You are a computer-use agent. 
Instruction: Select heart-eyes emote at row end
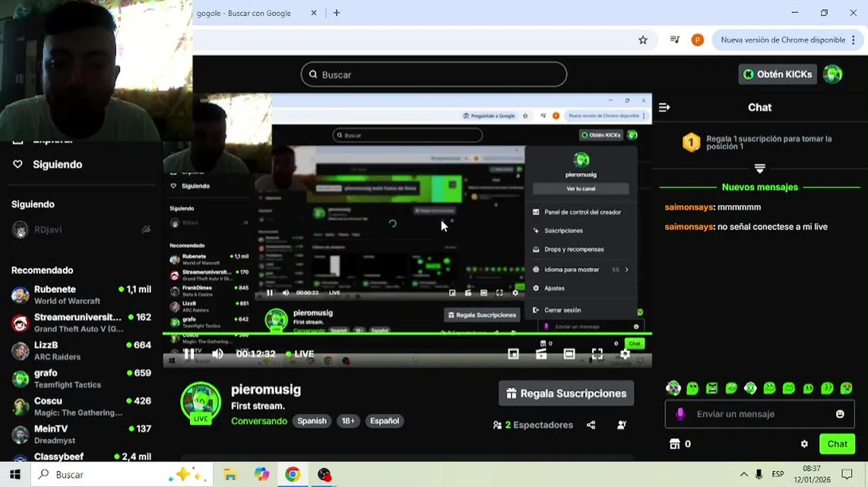(846, 388)
